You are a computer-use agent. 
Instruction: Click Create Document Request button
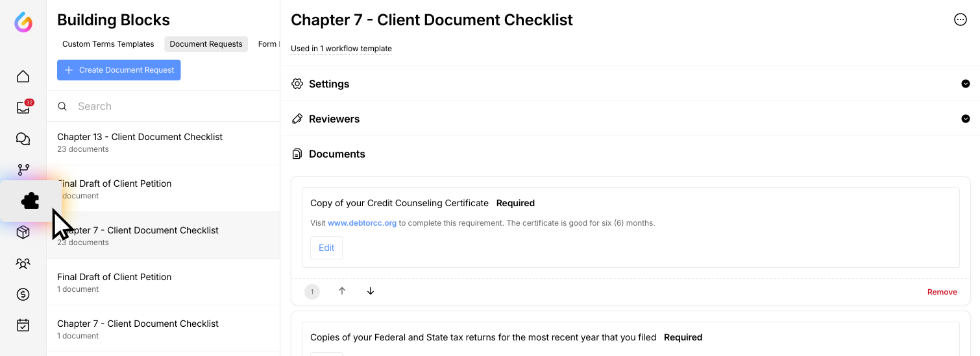point(119,70)
